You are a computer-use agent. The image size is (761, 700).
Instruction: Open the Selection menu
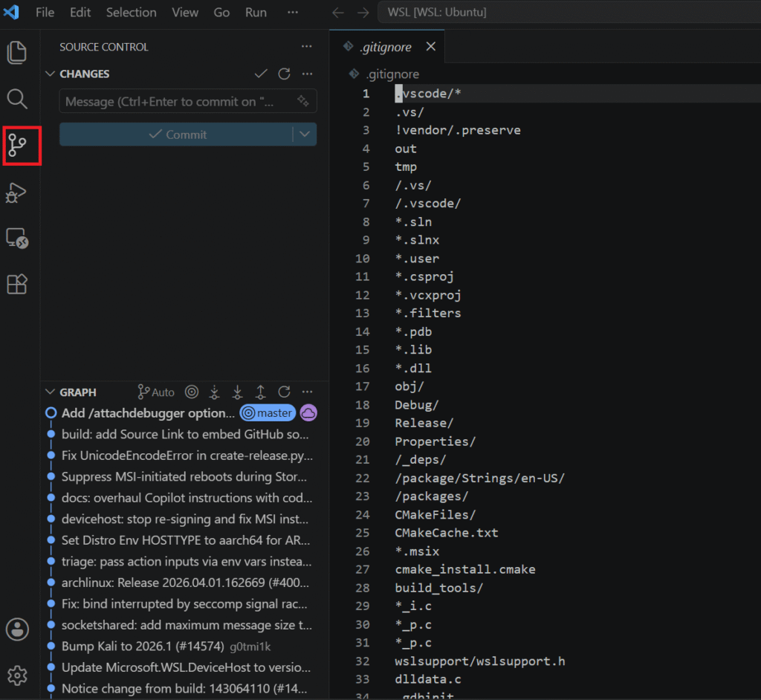131,12
